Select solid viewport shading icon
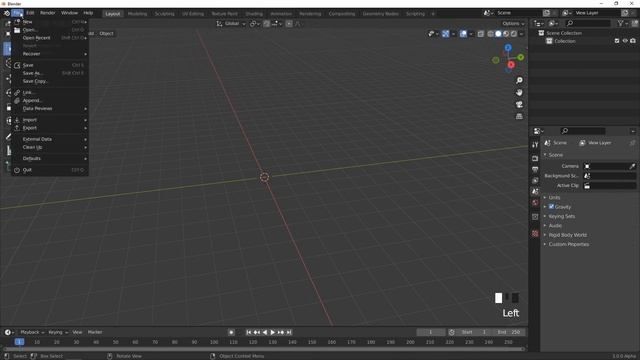Viewport: 640px width, 360px height. pyautogui.click(x=498, y=34)
